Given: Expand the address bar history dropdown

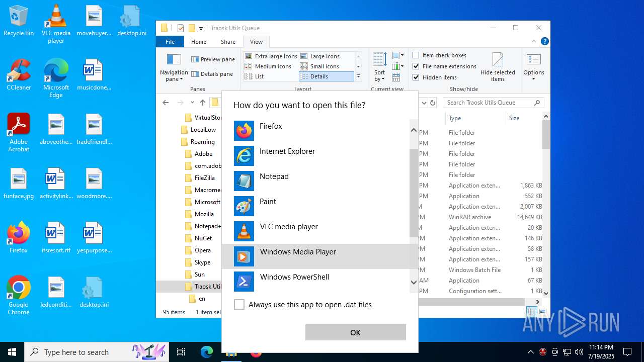Looking at the screenshot, I should point(424,103).
